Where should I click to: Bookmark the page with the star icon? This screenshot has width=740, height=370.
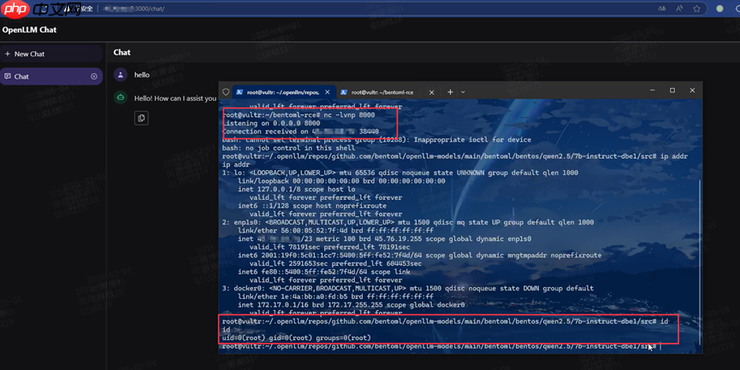(x=697, y=8)
